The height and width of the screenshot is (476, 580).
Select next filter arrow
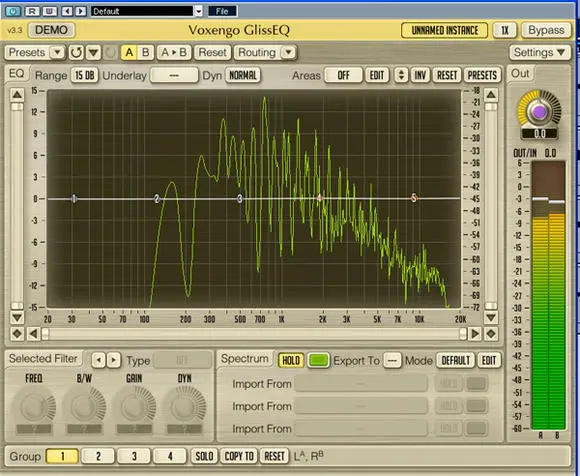coord(114,360)
